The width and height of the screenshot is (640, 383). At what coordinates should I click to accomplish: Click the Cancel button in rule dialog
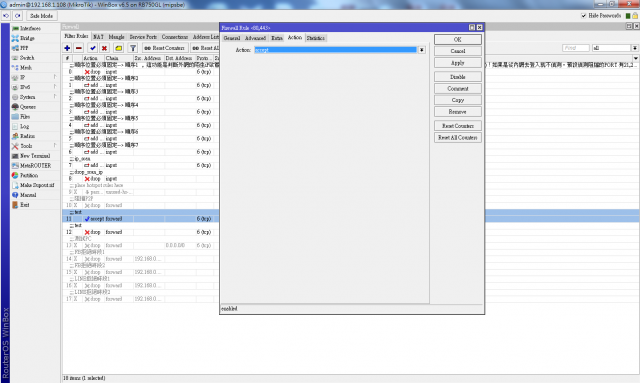click(458, 51)
